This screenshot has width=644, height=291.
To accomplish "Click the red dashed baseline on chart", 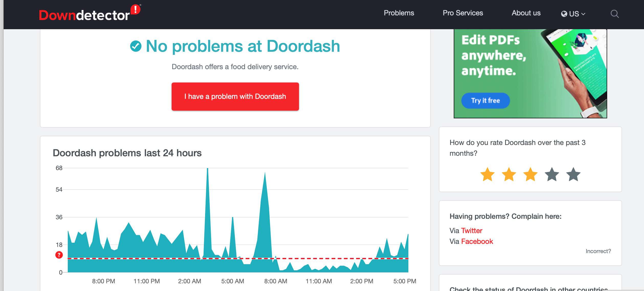I will pos(238,258).
